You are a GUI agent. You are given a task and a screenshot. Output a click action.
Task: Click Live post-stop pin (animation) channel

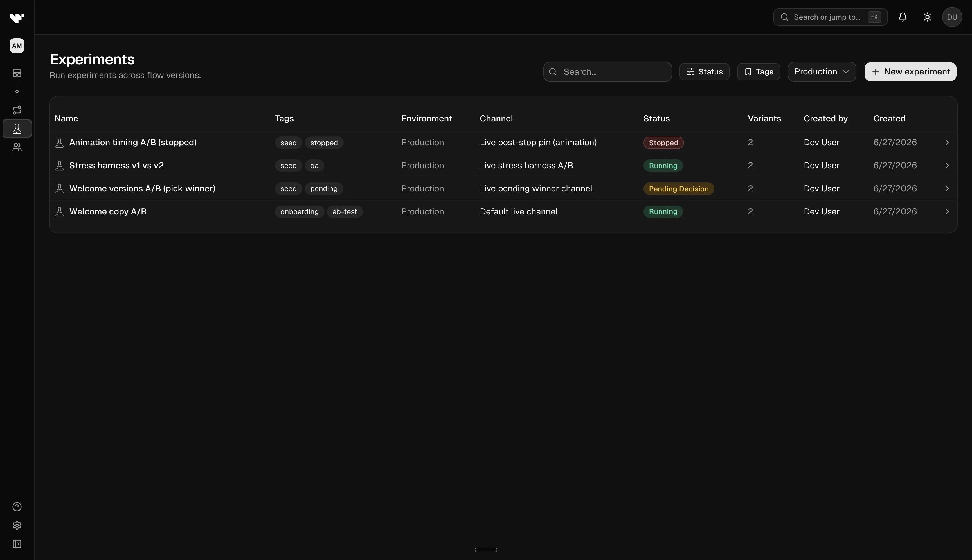538,142
